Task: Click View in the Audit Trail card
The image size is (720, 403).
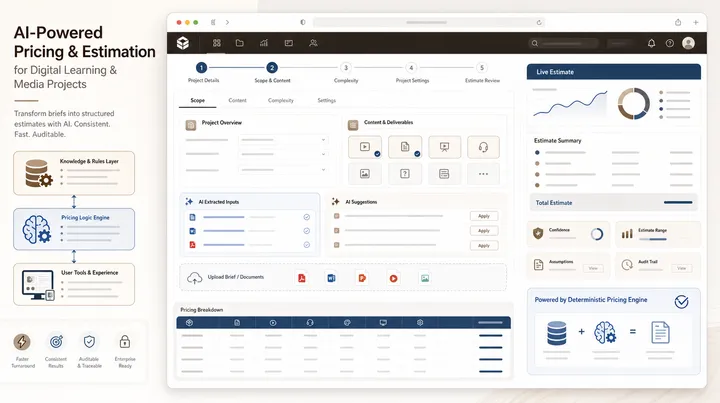Action: [681, 268]
